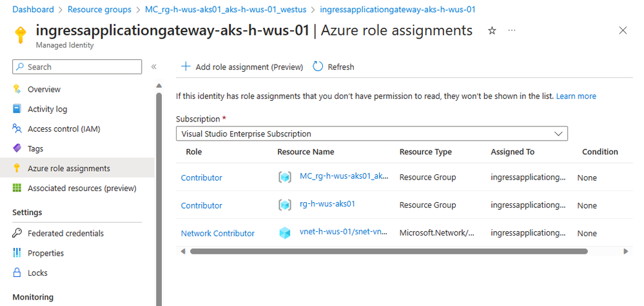Open Federated credentials settings
The width and height of the screenshot is (644, 306).
tap(66, 233)
